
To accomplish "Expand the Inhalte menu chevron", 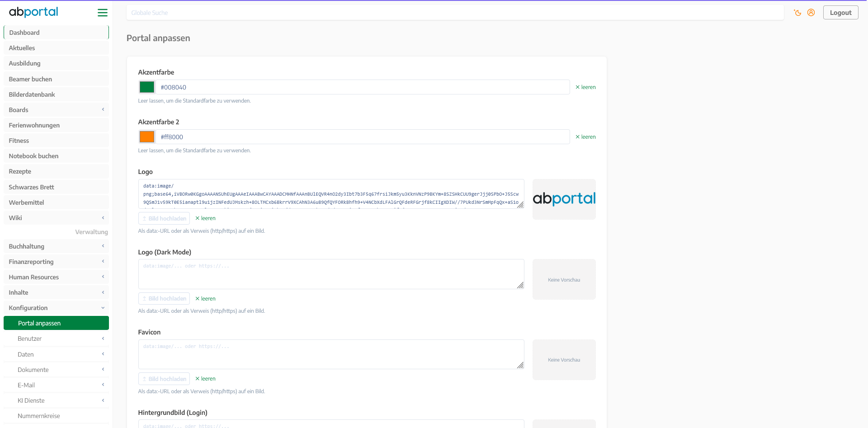I will pyautogui.click(x=103, y=292).
